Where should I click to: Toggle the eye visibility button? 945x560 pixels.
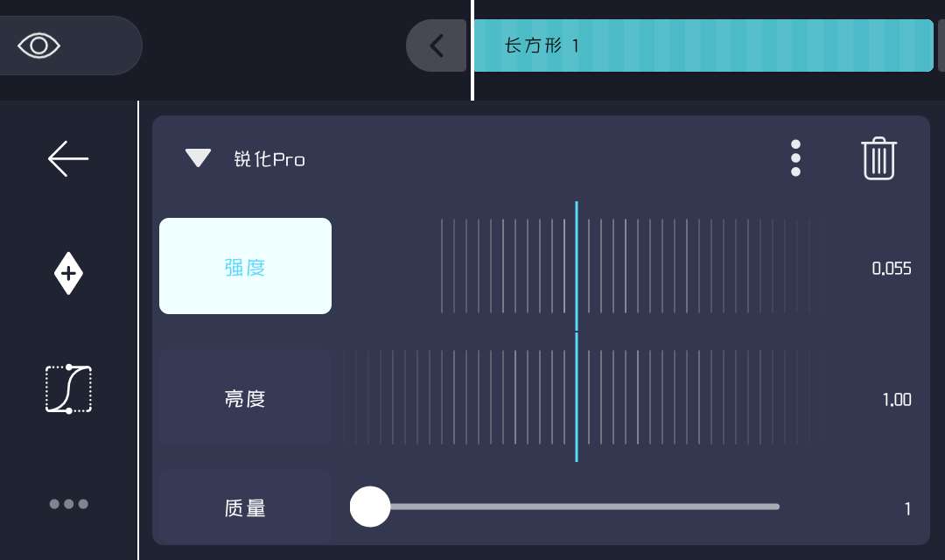point(40,45)
